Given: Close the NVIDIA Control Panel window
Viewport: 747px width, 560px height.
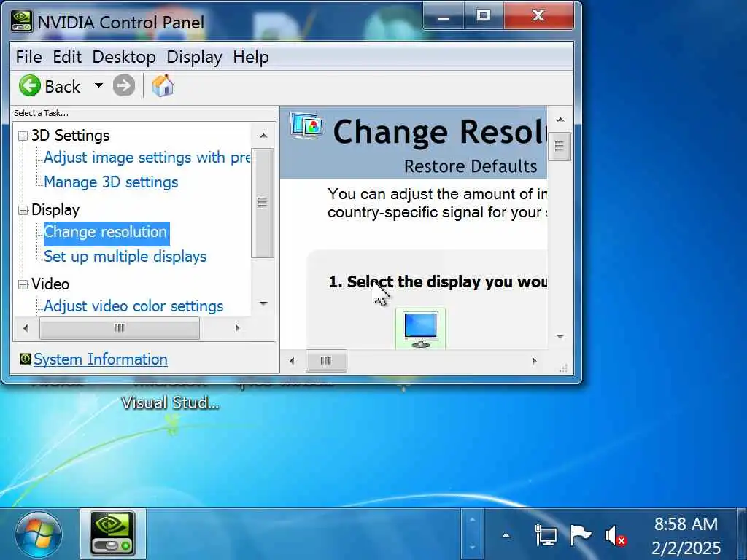Looking at the screenshot, I should 538,16.
